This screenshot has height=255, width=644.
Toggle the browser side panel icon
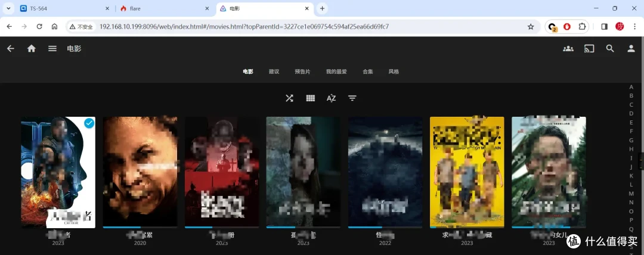(604, 26)
